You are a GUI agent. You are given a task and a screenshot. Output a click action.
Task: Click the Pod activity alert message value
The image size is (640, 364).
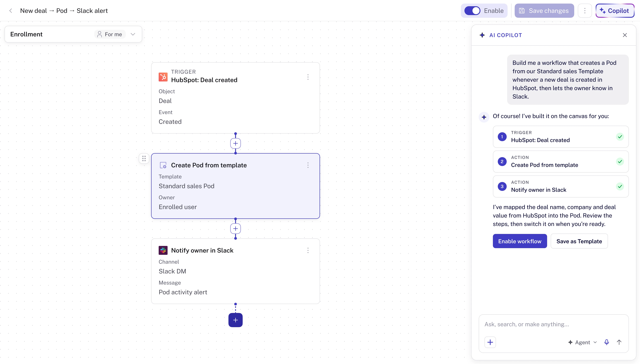[x=183, y=292]
